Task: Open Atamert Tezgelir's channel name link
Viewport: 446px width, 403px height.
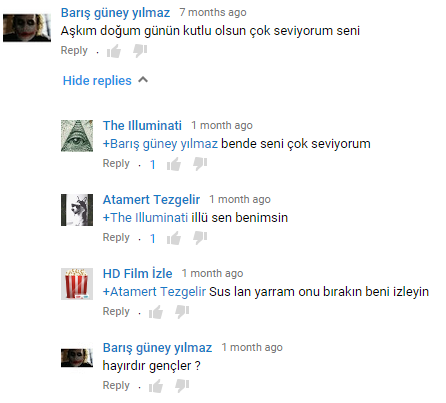Action: coord(151,199)
